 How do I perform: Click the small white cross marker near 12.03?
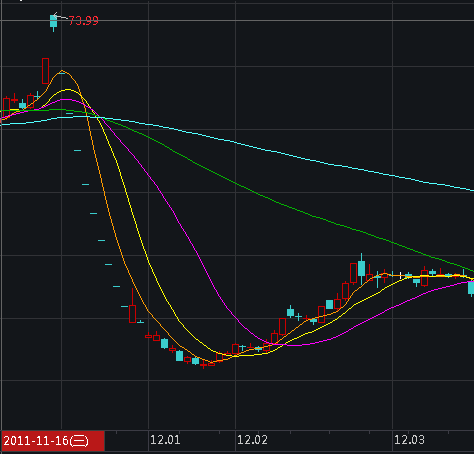(400, 275)
